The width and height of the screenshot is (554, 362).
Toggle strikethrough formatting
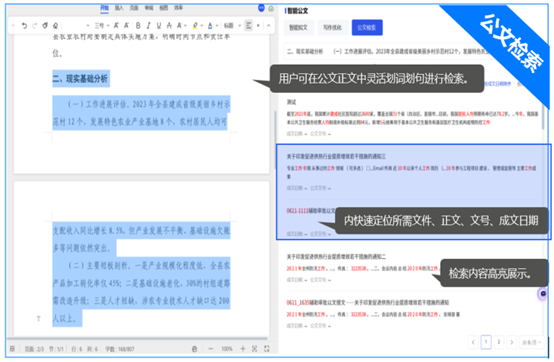point(169,25)
